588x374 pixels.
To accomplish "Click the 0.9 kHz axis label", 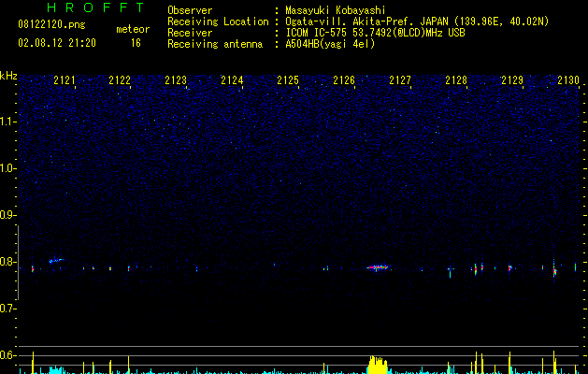I will pyautogui.click(x=7, y=215).
